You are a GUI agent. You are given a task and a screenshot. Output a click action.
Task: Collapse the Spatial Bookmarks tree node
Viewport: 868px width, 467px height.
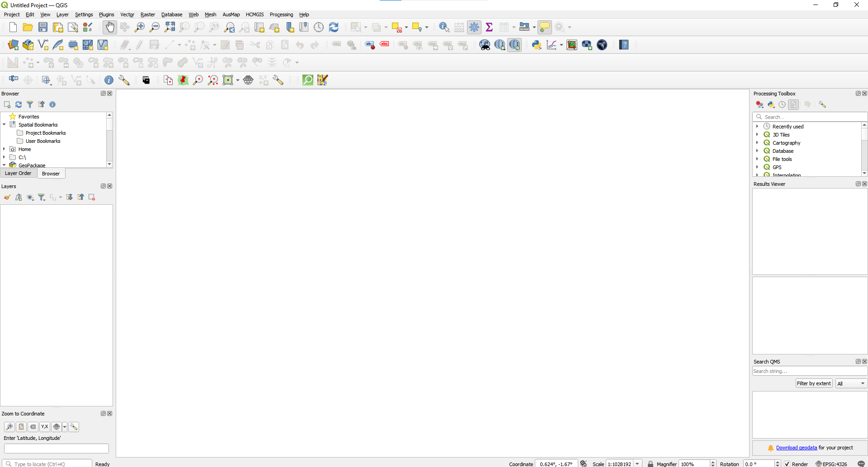tap(4, 124)
